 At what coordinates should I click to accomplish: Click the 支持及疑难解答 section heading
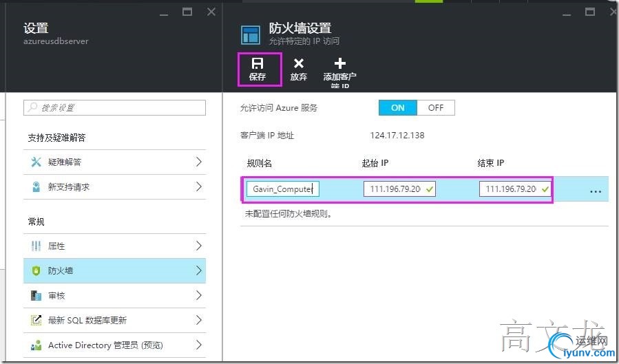click(x=56, y=138)
